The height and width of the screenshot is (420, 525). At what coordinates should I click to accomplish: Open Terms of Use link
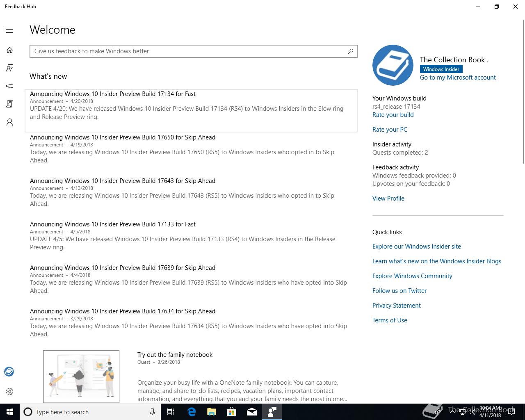coord(390,320)
